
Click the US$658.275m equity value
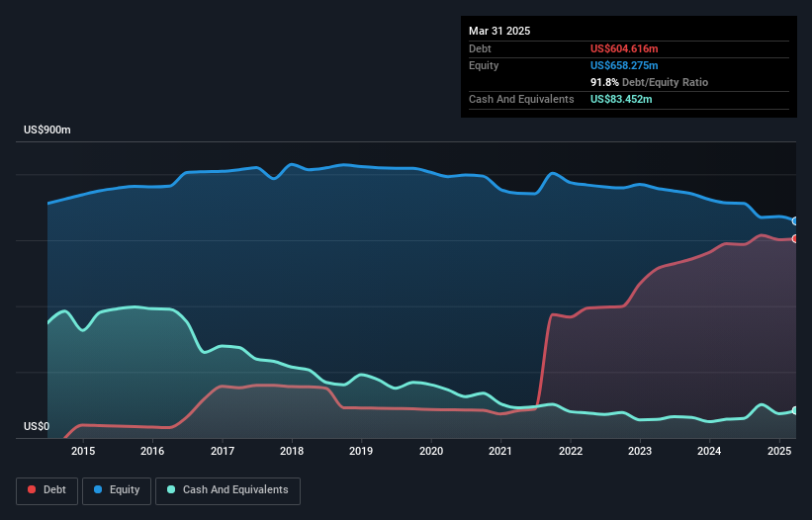click(x=624, y=65)
